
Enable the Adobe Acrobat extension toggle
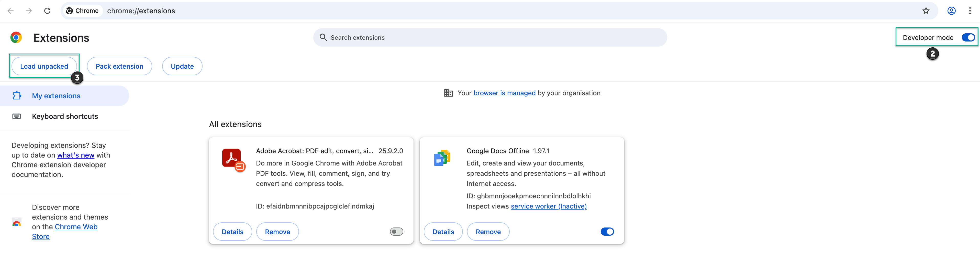(x=396, y=232)
